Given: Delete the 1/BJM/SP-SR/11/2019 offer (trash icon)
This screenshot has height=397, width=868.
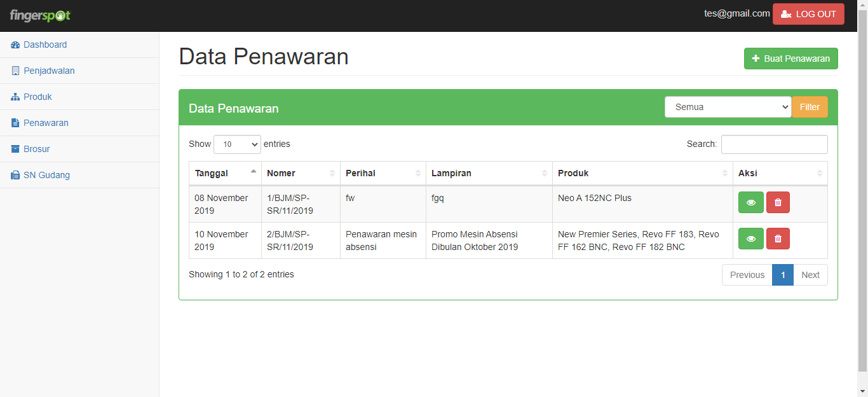Looking at the screenshot, I should tap(778, 202).
